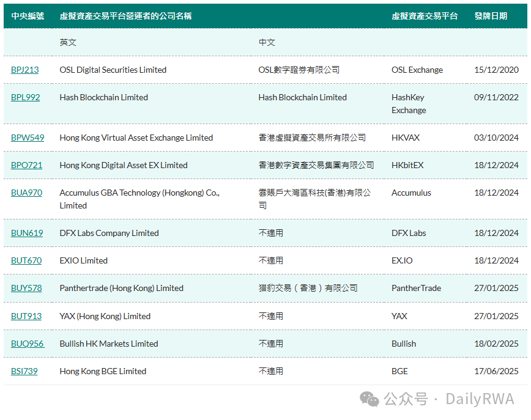The height and width of the screenshot is (420, 531).
Task: Click the 虛擬資產交易平台 column header
Action: point(425,16)
